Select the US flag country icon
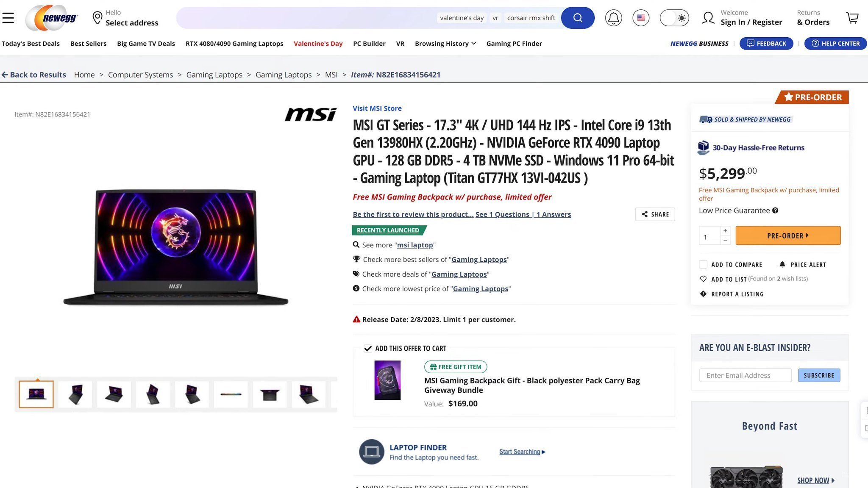The width and height of the screenshot is (868, 488). (x=641, y=18)
